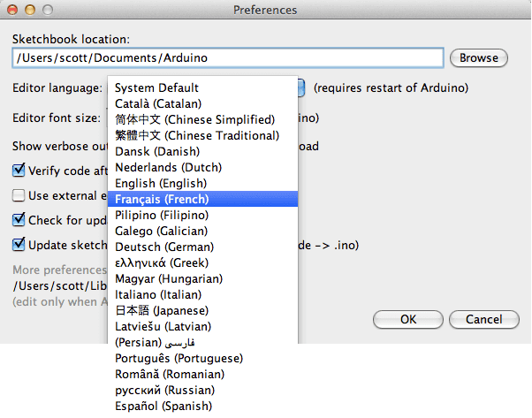Select Chinese Simplified language option
Screen dimensions: 532x418
[x=194, y=119]
